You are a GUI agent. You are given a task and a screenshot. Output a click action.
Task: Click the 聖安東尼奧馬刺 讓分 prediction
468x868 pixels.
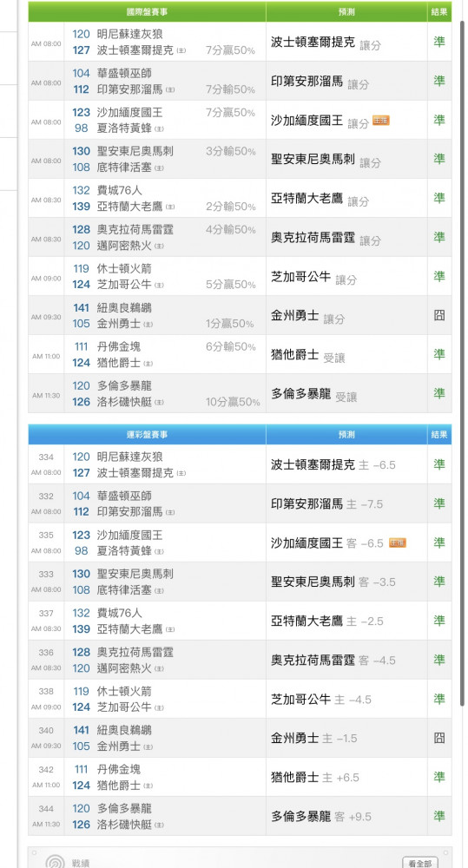[x=326, y=161]
